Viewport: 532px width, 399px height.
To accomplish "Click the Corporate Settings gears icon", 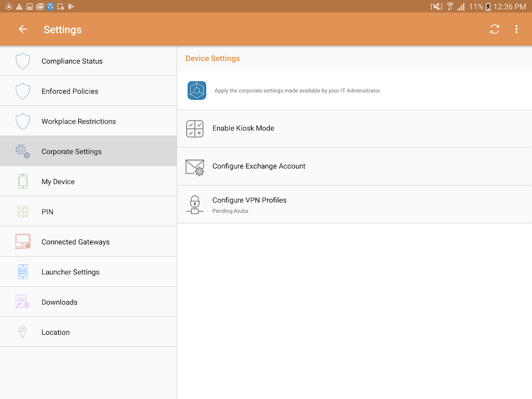I will [x=23, y=151].
